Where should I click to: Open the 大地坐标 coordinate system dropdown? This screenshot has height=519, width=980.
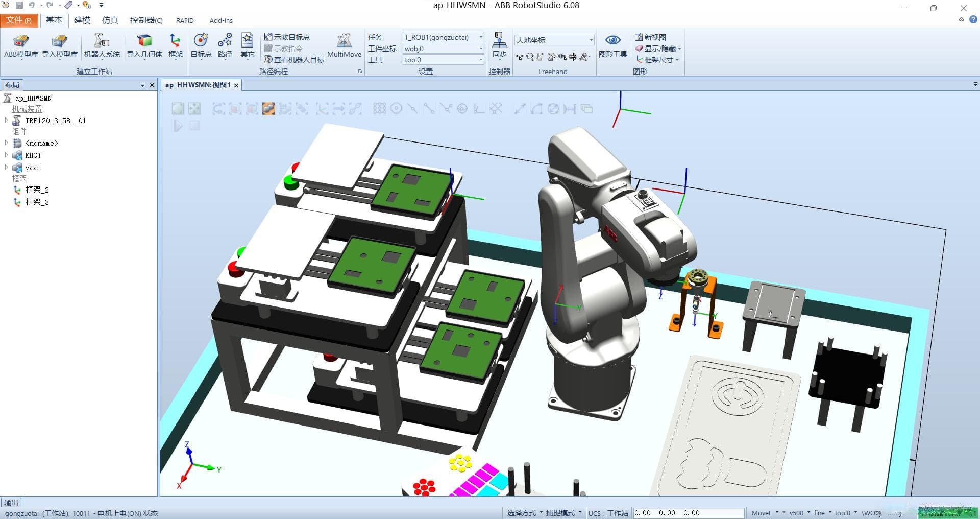(x=554, y=40)
